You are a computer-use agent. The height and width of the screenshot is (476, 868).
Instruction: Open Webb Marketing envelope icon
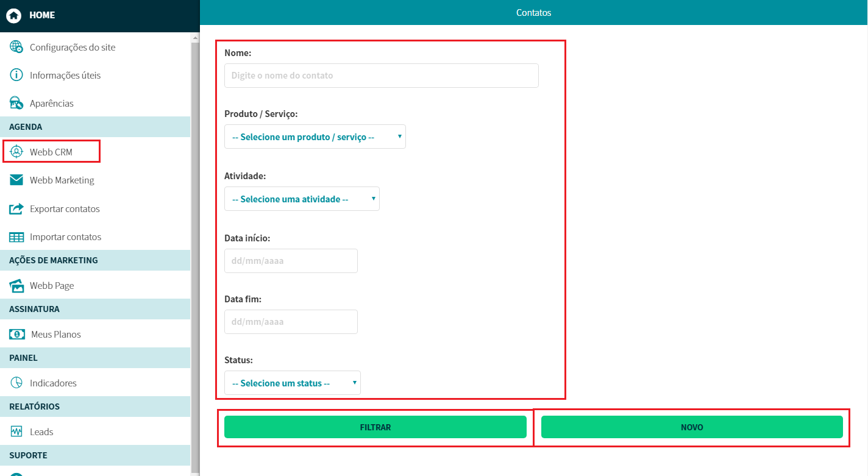16,180
